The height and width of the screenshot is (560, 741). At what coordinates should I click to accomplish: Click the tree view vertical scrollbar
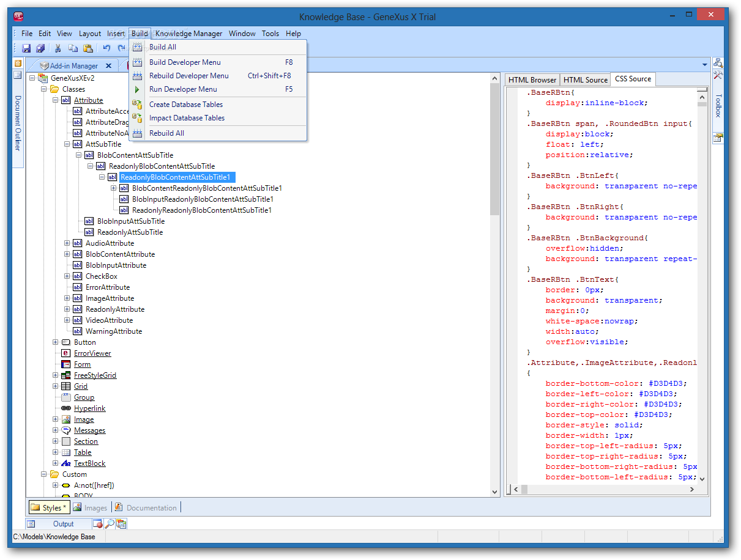(x=495, y=284)
